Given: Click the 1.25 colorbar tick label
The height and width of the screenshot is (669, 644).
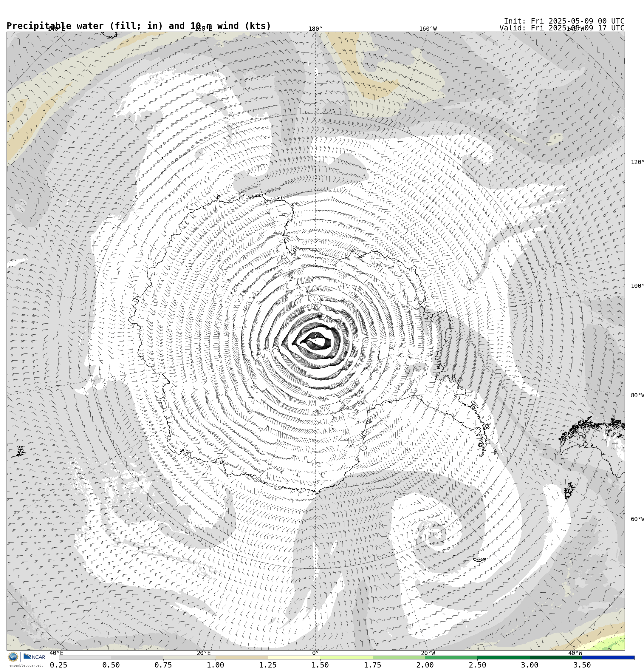Looking at the screenshot, I should (268, 665).
